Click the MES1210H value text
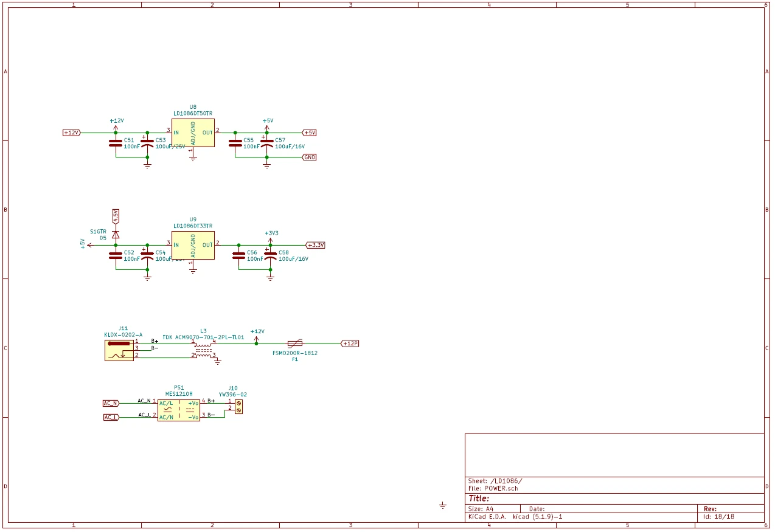This screenshot has height=532, width=775. 179,394
